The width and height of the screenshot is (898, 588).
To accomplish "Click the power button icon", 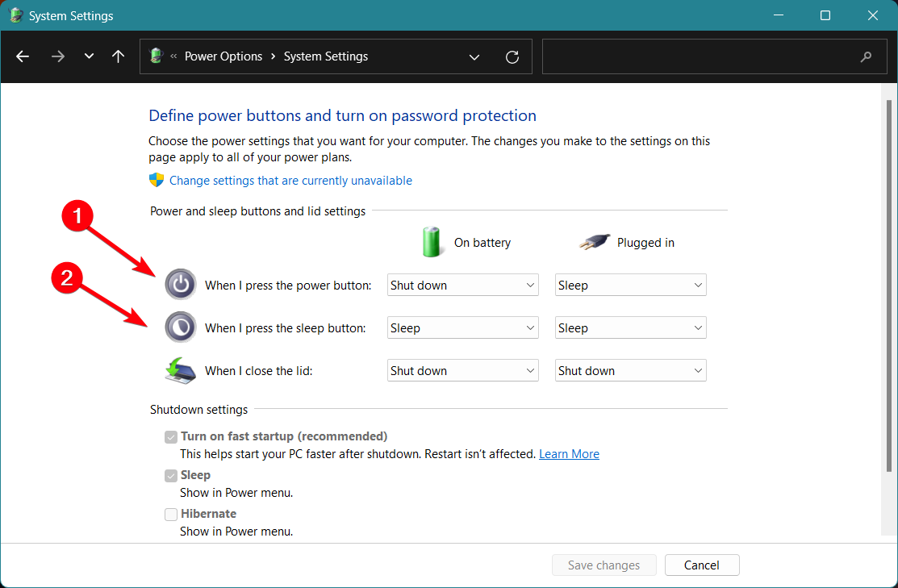I will pyautogui.click(x=181, y=285).
